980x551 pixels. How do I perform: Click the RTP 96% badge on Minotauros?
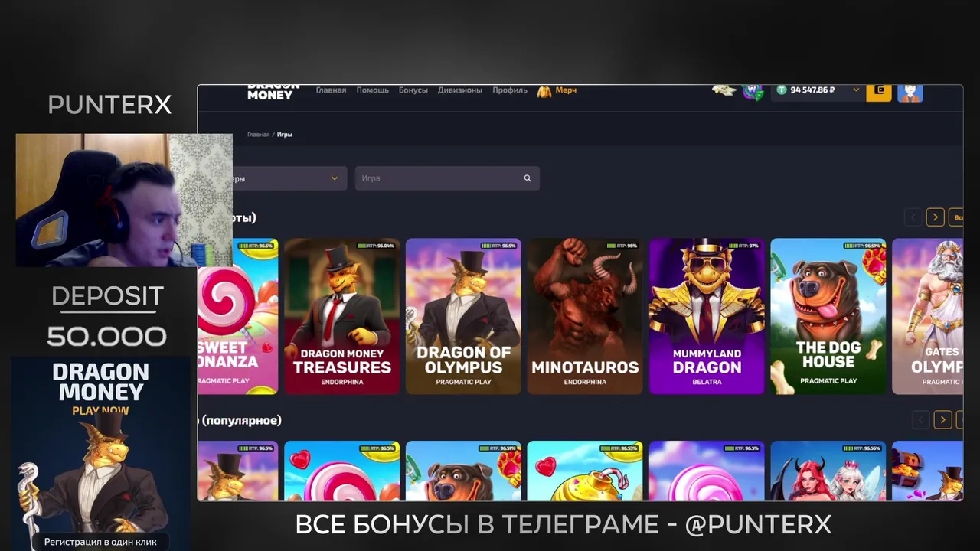tap(622, 246)
